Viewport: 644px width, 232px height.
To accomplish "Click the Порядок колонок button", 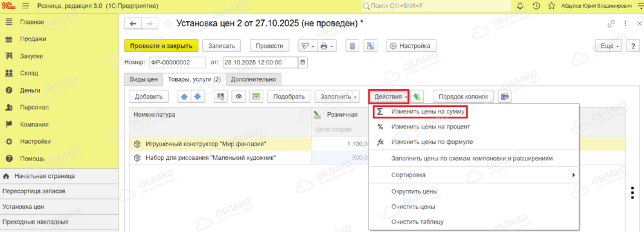I will click(463, 97).
